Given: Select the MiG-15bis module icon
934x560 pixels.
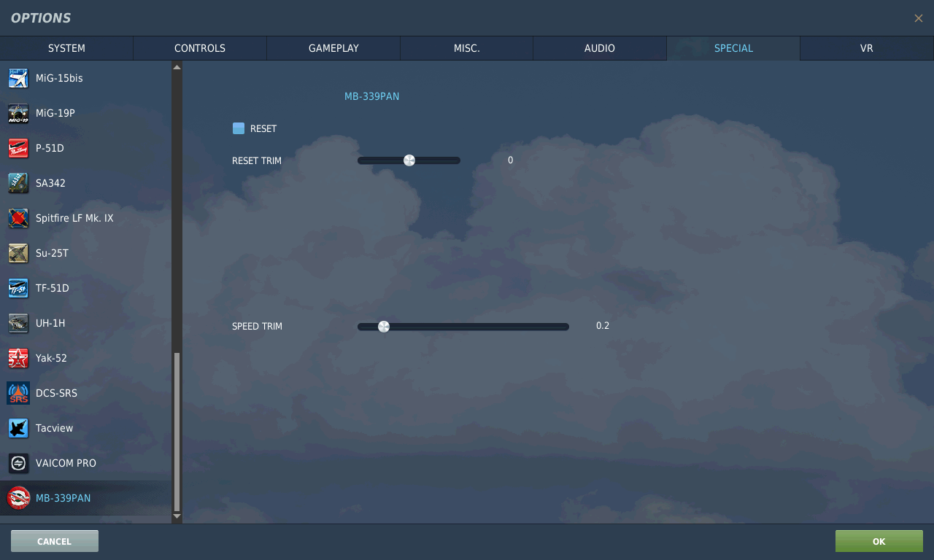Looking at the screenshot, I should point(18,78).
